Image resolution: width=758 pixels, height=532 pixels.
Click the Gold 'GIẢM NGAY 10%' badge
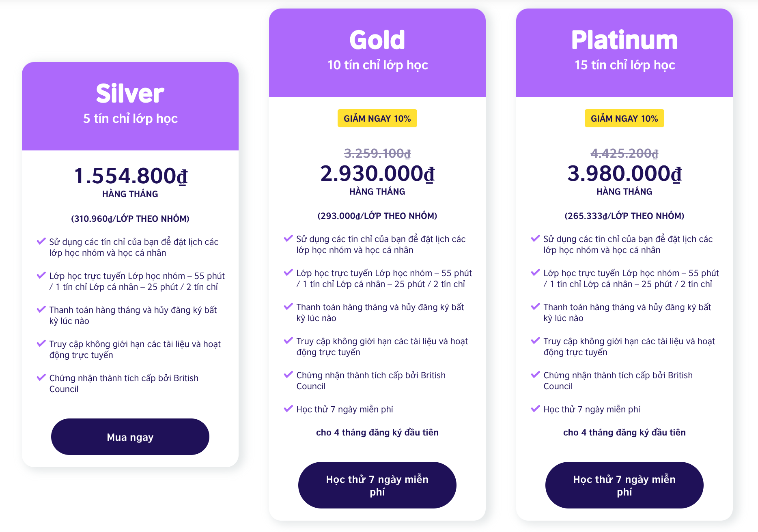point(377,118)
